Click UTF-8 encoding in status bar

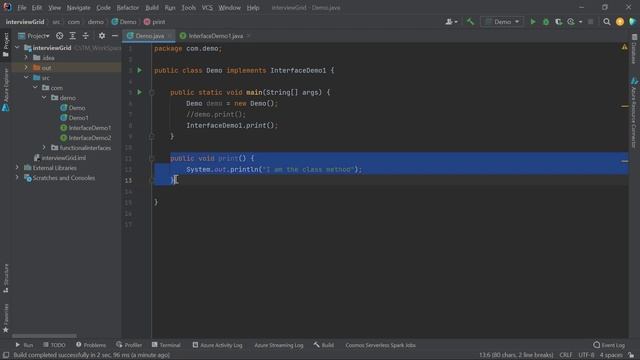(x=586, y=355)
